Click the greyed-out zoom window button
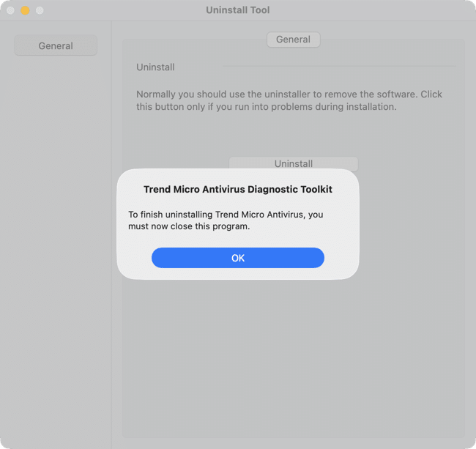 coord(40,10)
